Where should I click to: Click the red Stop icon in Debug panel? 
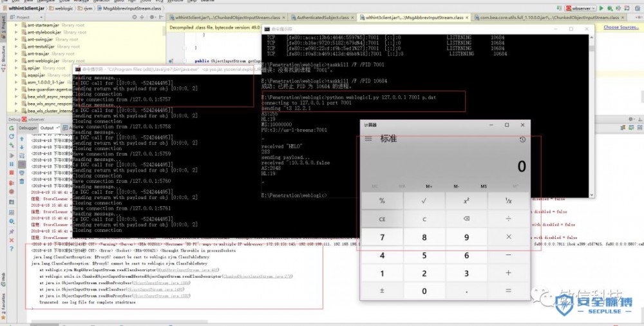12,173
